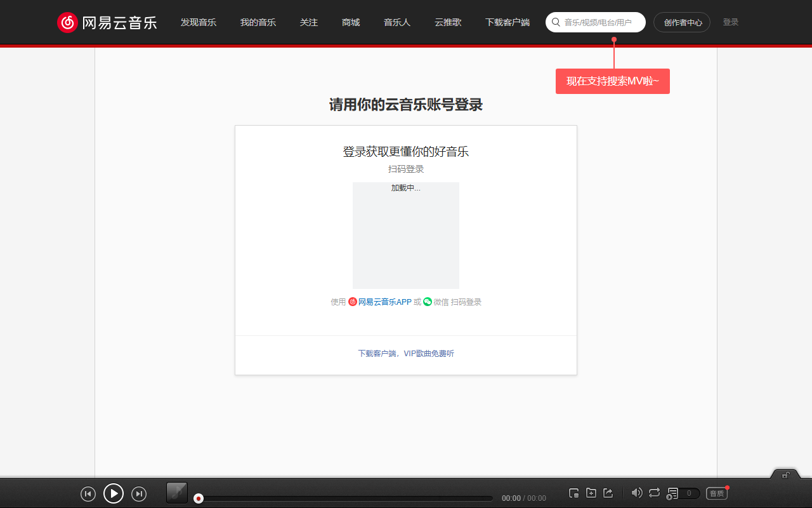Click the playback progress bar handle
Viewport: 812px width, 508px height.
coord(199,498)
